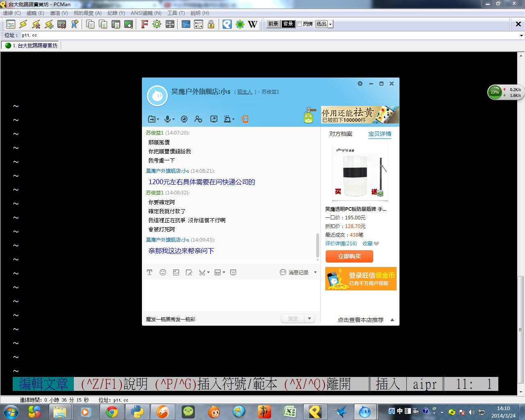Click the ptt.cc address input field
Viewport: 525px width, 420px height.
tap(269, 36)
